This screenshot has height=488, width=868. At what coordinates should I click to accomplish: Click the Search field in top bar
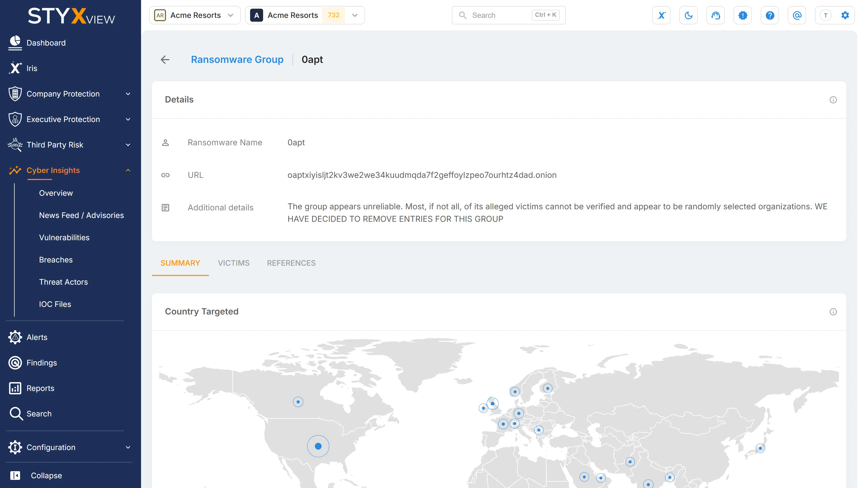pos(509,15)
